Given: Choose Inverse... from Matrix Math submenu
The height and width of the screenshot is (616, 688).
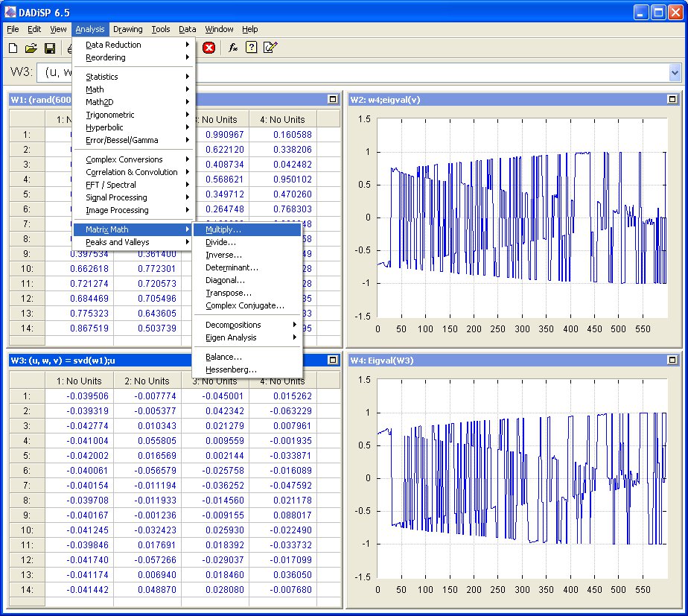Looking at the screenshot, I should [x=247, y=255].
